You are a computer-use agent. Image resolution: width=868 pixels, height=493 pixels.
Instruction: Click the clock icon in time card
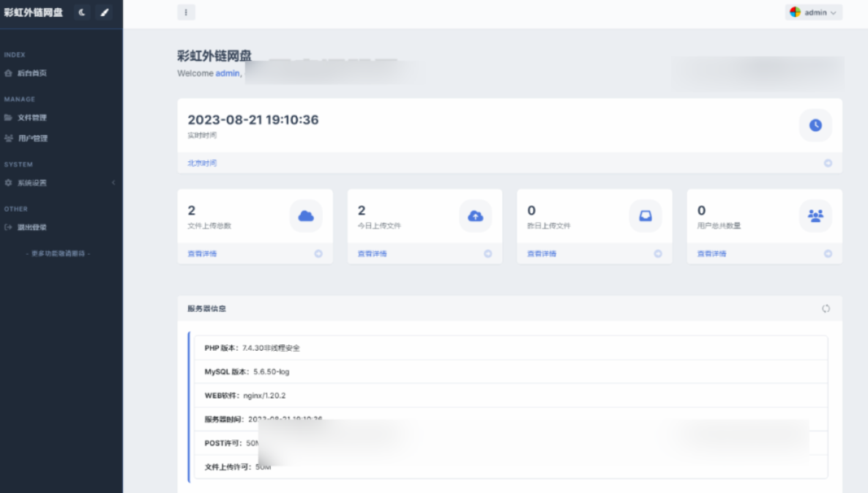pyautogui.click(x=815, y=125)
